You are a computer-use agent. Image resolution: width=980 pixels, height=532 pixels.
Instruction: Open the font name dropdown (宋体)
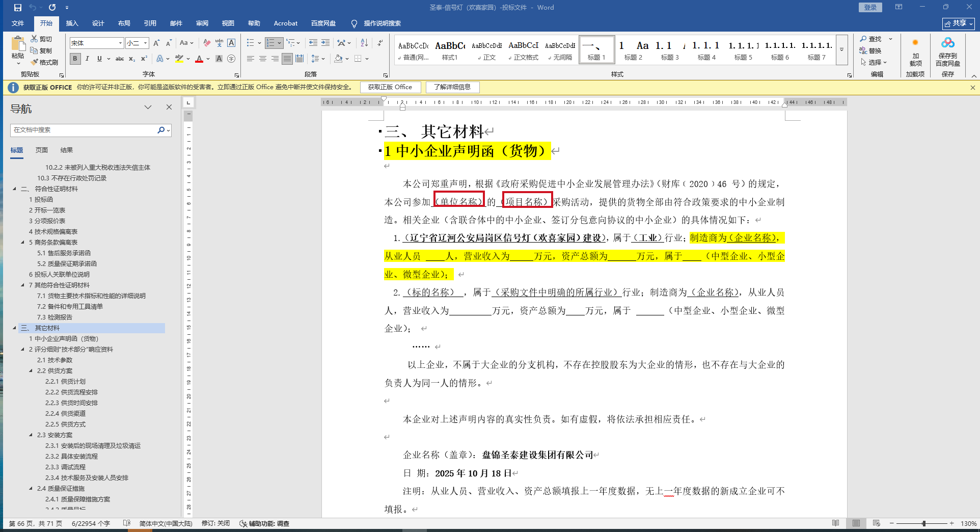(120, 43)
